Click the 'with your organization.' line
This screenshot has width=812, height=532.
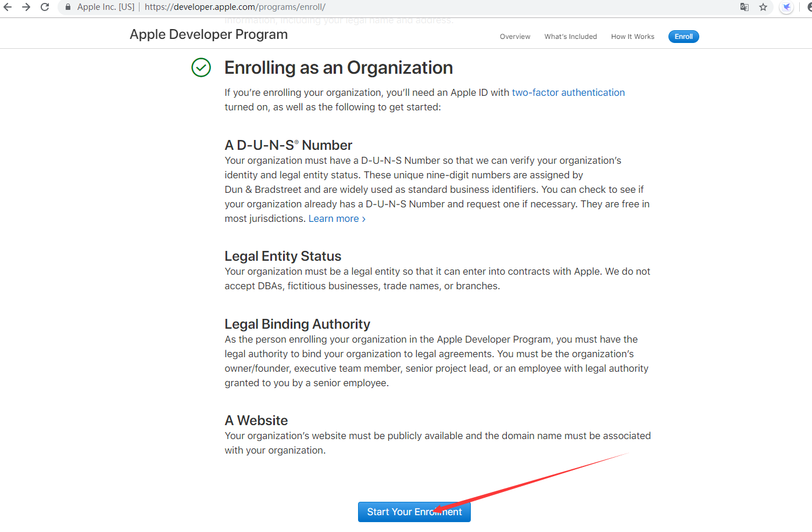(275, 450)
